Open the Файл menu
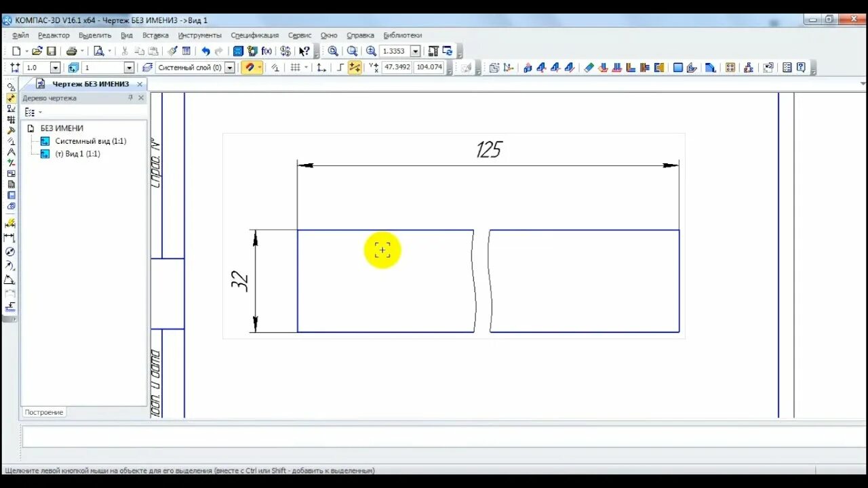 [x=20, y=35]
